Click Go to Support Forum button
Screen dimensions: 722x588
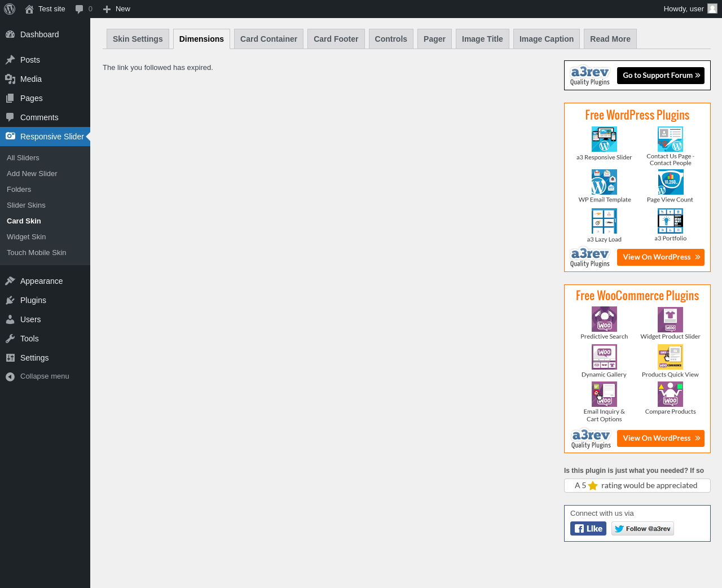coord(661,76)
